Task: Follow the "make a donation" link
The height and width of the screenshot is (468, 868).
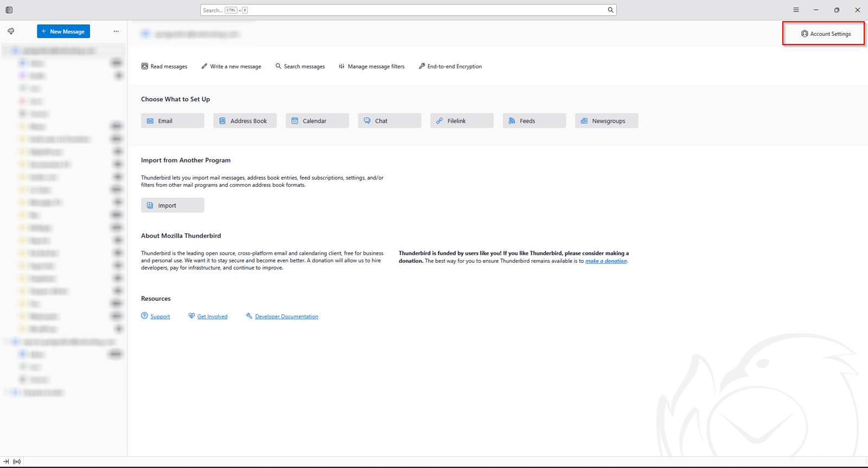Action: [x=606, y=261]
